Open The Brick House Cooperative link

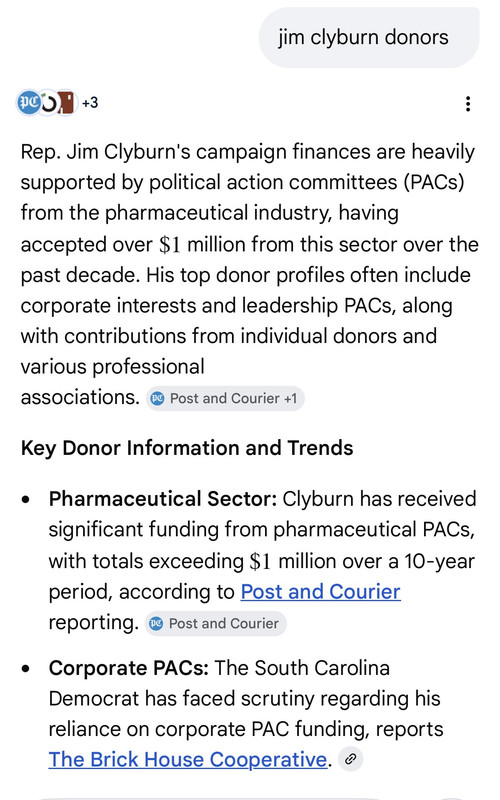pos(188,760)
